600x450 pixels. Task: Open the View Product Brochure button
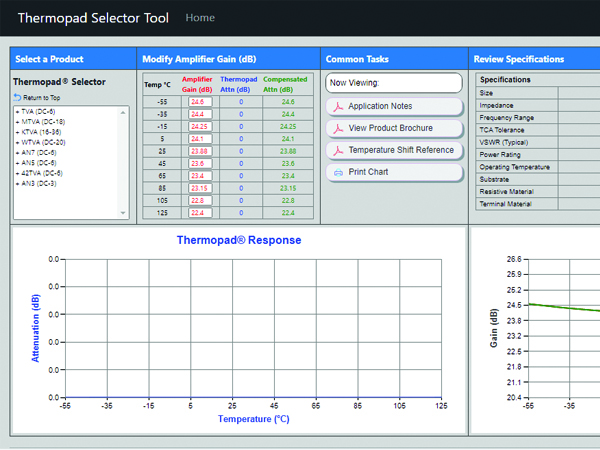(394, 128)
